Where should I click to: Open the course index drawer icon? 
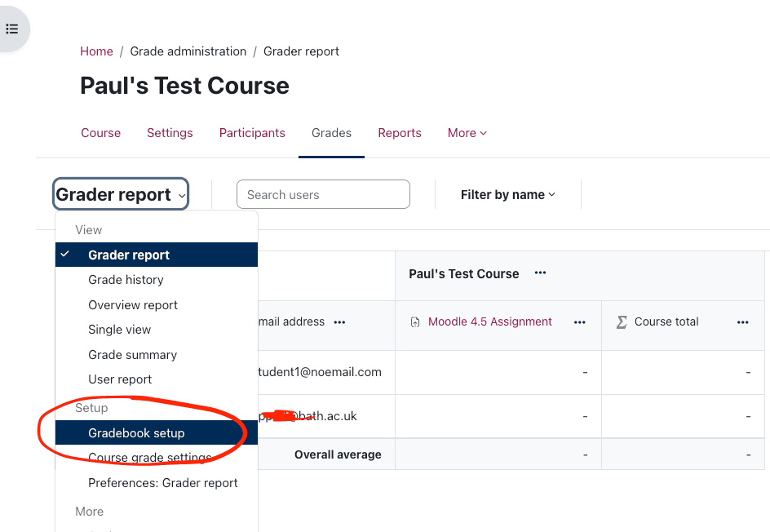[x=12, y=29]
